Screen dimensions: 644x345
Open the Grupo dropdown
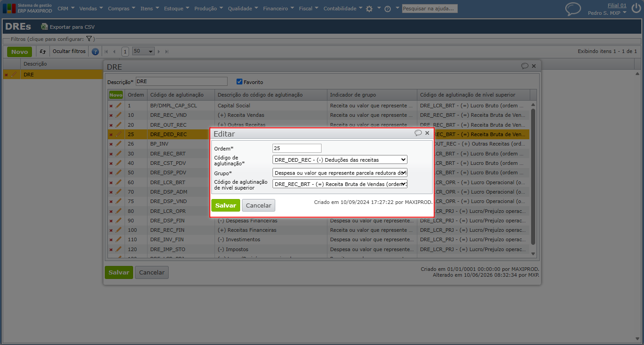click(340, 172)
